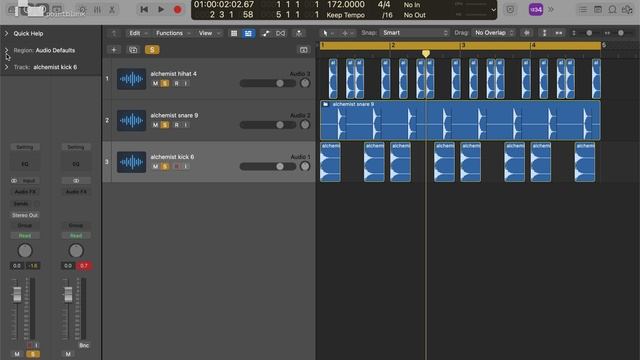Add a new track with plus button

pyautogui.click(x=114, y=50)
